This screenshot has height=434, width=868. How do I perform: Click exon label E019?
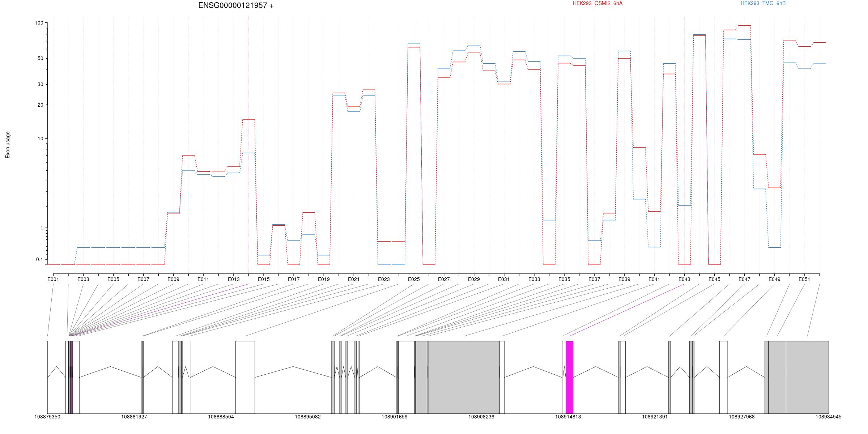coord(324,279)
